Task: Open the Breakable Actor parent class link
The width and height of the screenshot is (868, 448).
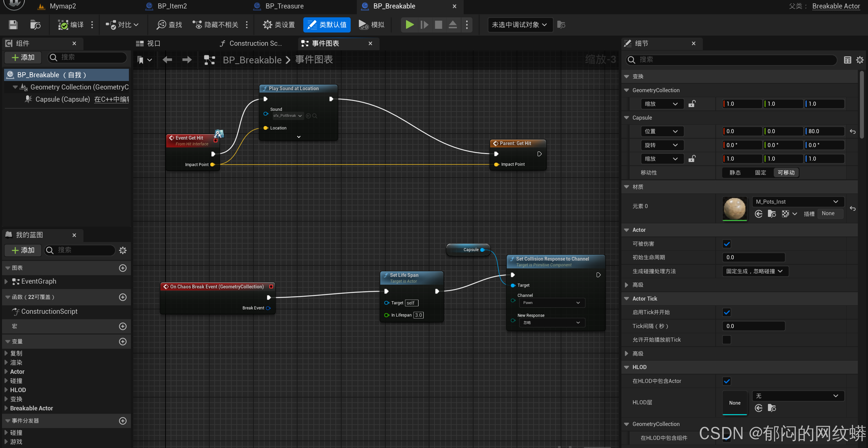Action: click(836, 6)
